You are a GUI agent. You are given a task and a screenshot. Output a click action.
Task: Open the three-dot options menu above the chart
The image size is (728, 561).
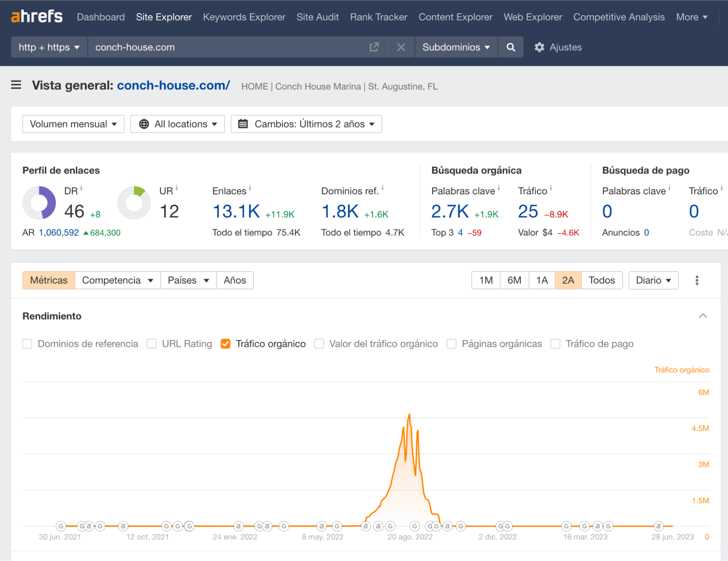click(x=697, y=280)
